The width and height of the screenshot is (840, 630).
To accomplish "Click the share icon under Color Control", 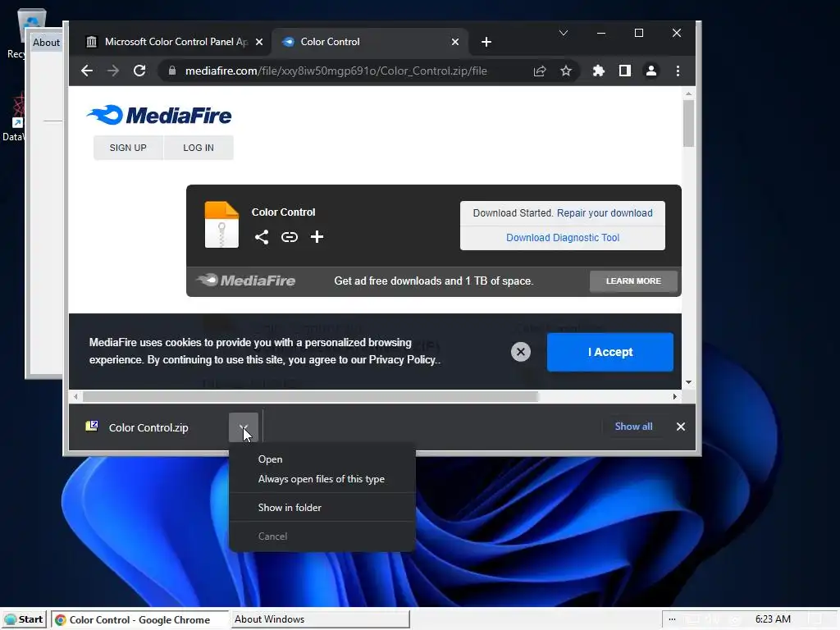I will pos(262,237).
